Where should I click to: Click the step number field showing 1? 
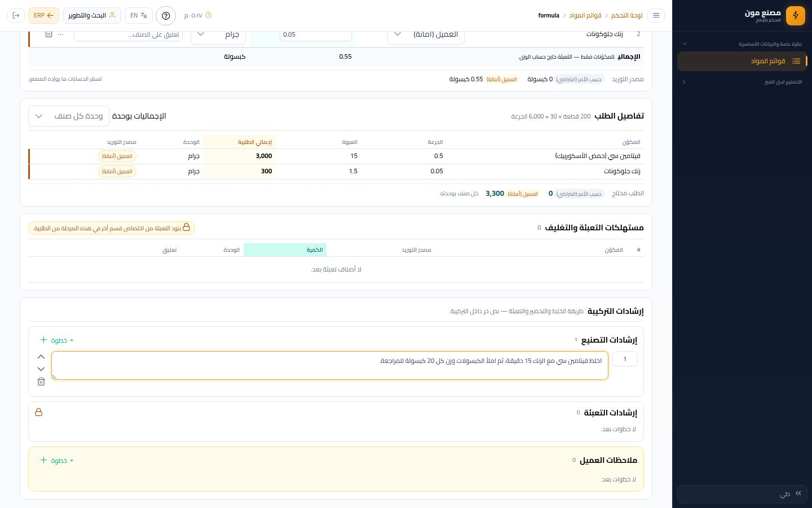(x=625, y=359)
